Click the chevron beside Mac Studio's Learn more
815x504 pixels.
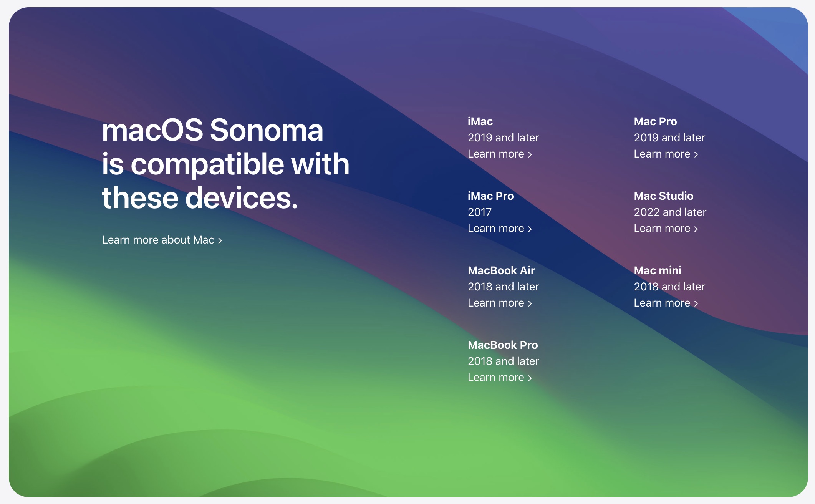pos(696,229)
